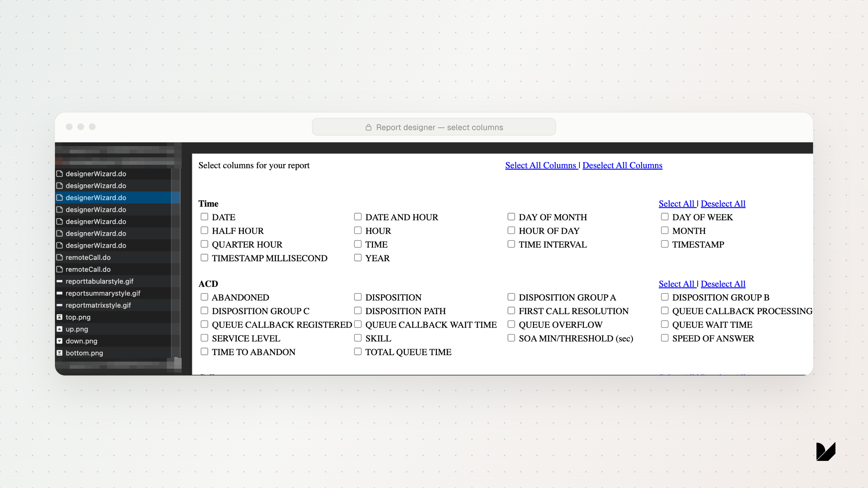Click the file list vertical scrollbar
Screen dimensions: 868x488
[176, 264]
